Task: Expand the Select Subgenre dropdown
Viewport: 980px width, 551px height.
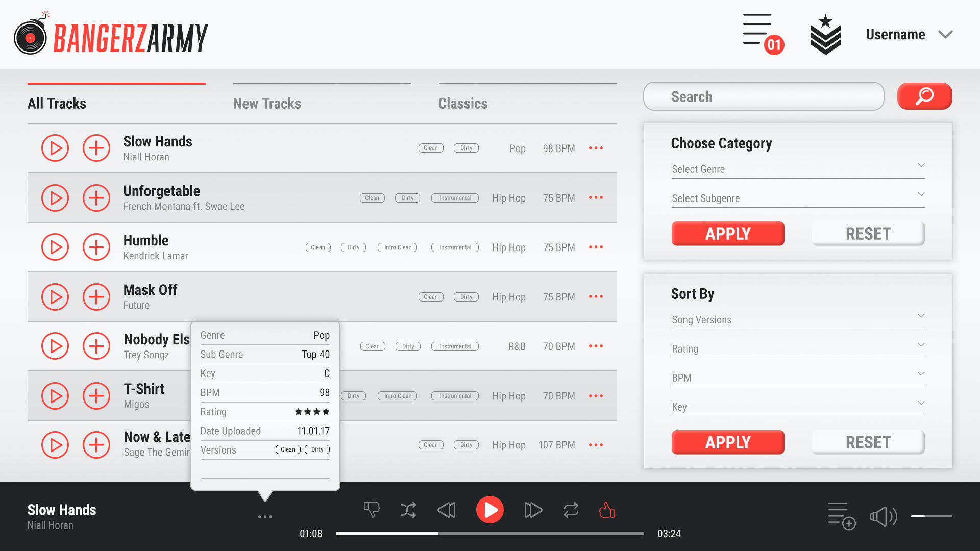Action: tap(798, 198)
